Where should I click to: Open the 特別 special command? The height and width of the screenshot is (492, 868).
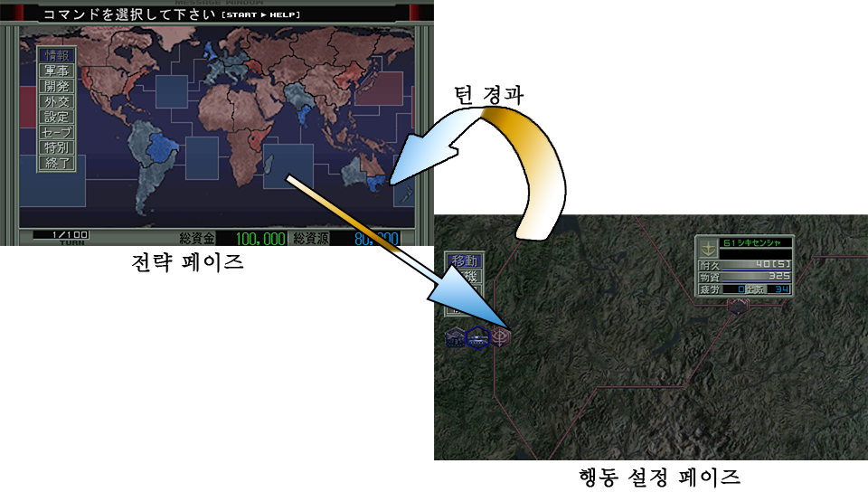coord(57,147)
